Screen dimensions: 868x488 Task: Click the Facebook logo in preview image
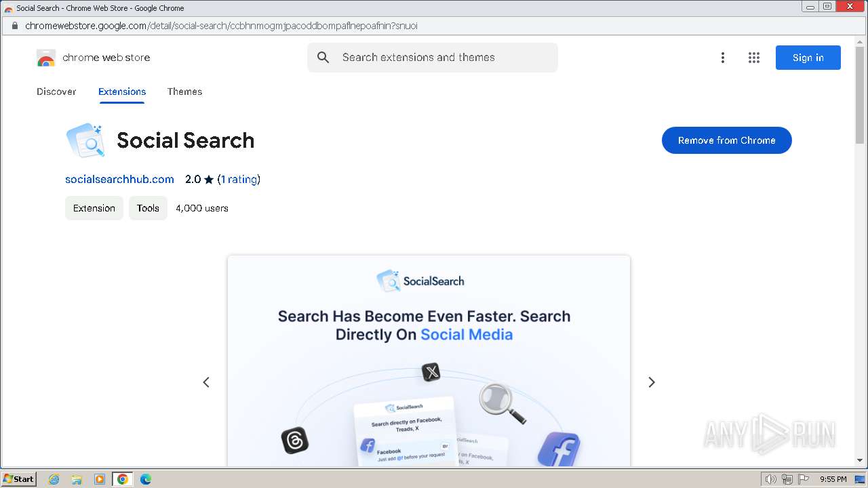(x=559, y=449)
